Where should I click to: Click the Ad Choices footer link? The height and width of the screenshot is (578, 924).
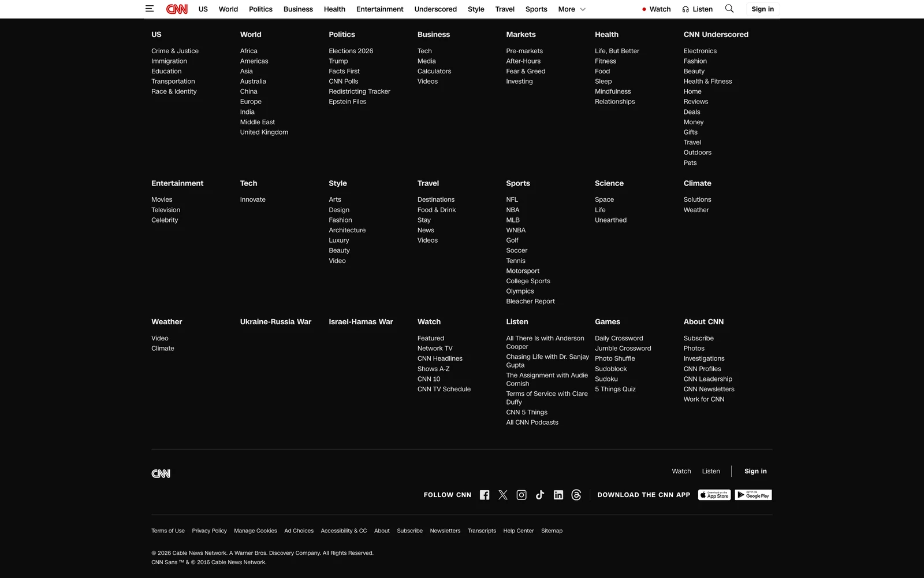(x=299, y=531)
